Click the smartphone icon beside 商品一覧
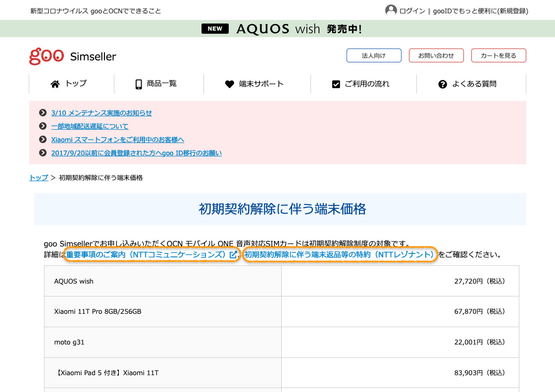This screenshot has width=555, height=392. [139, 84]
